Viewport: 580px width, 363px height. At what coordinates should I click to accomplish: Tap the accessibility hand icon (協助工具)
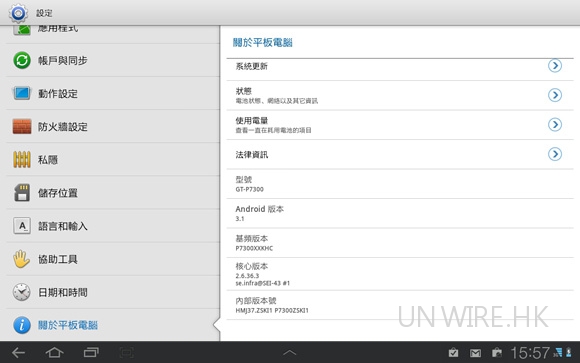(22, 259)
